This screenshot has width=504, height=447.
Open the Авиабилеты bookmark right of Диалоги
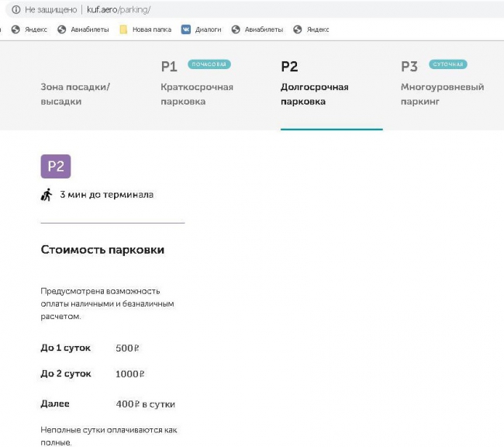pos(264,29)
